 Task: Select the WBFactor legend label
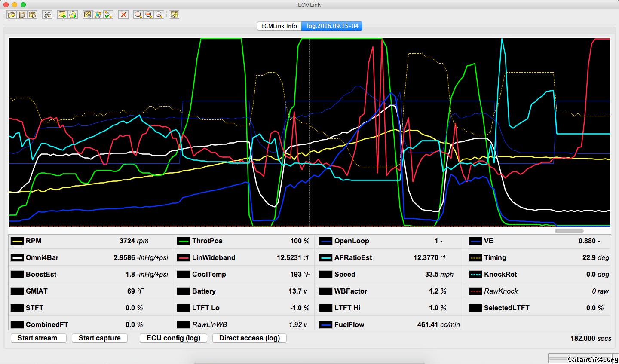click(x=350, y=291)
